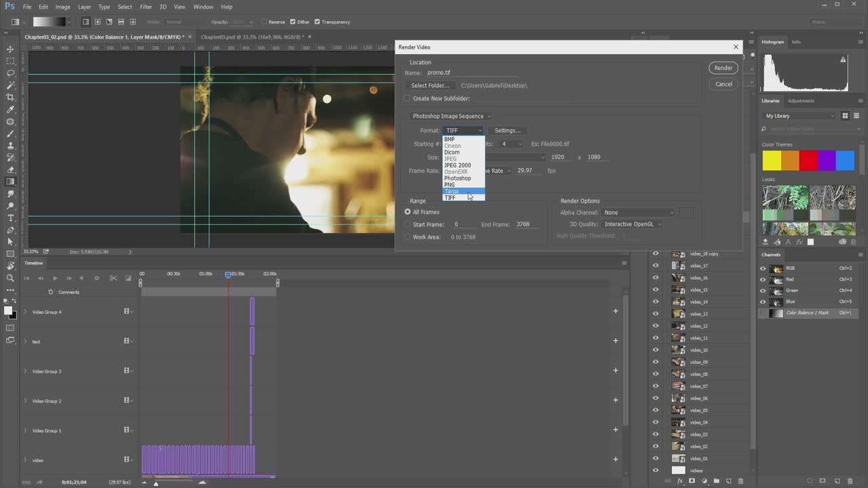The height and width of the screenshot is (488, 868).
Task: Select the Rectangular Marquee tool
Action: (x=10, y=61)
